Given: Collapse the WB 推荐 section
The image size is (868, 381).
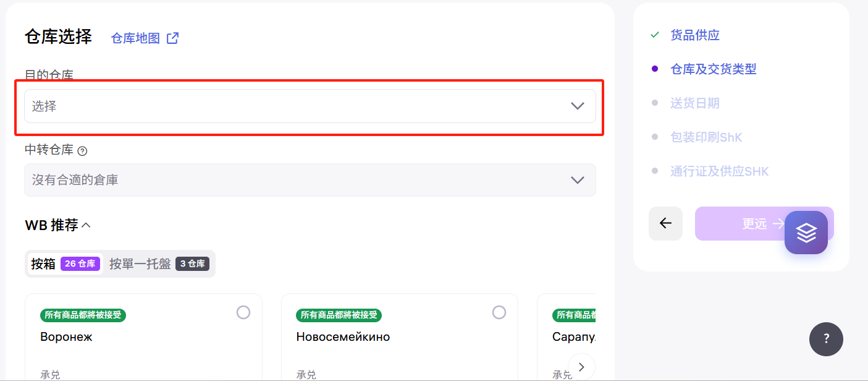Looking at the screenshot, I should pos(85,225).
